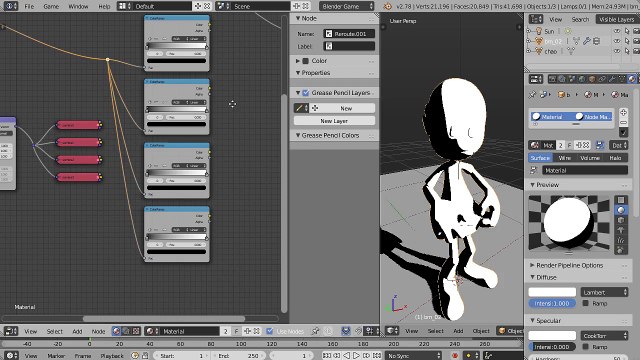Select the monkey preview shape icon

(621, 230)
